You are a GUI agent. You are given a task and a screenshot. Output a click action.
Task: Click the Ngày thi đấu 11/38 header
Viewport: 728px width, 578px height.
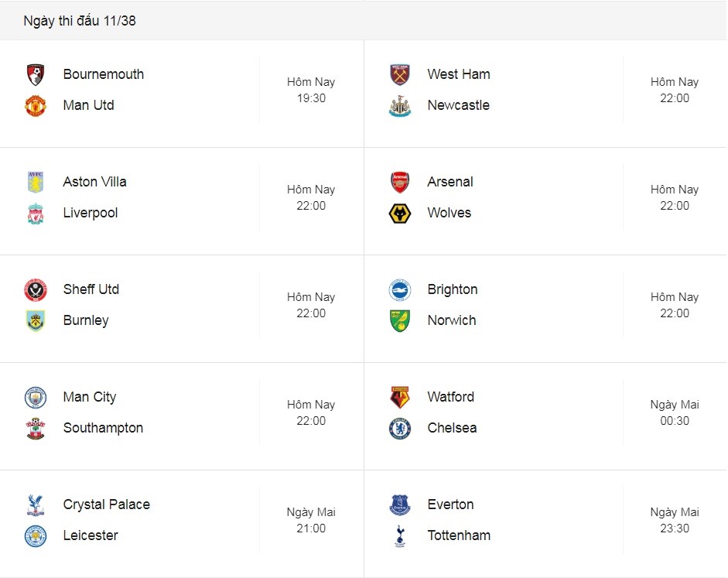click(80, 21)
